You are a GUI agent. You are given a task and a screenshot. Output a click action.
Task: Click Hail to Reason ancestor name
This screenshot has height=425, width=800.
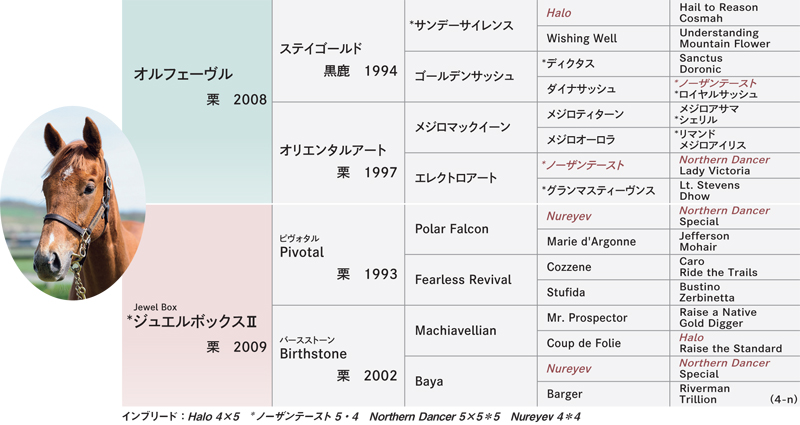pyautogui.click(x=718, y=7)
